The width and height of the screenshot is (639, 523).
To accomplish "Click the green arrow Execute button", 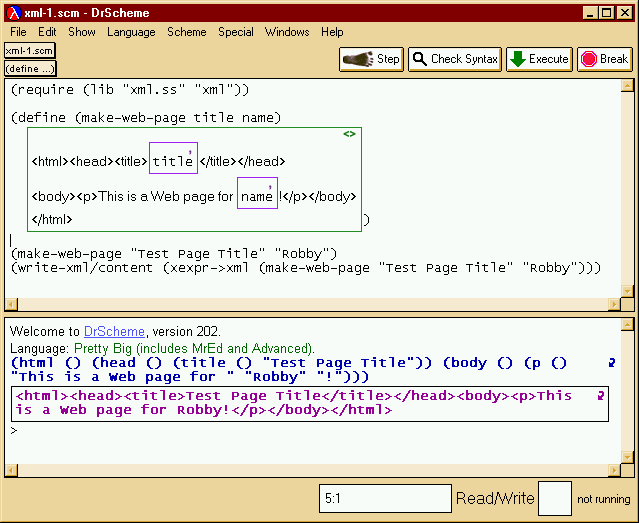I will (x=540, y=59).
